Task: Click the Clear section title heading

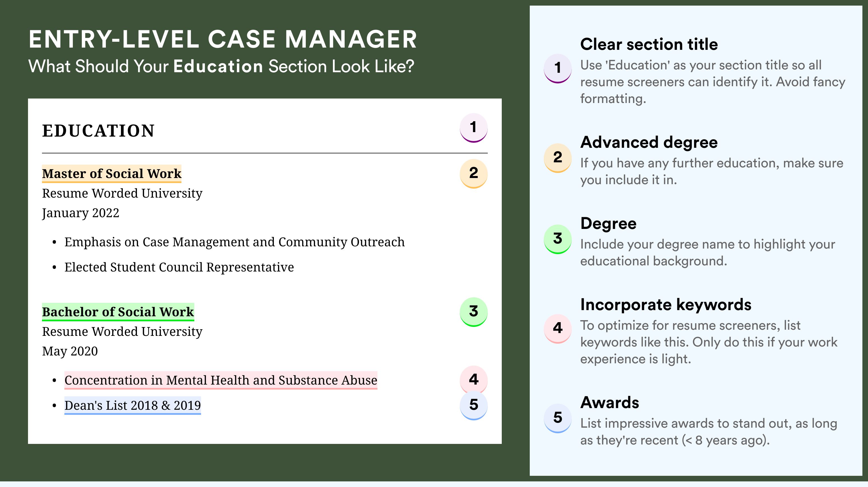Action: pos(649,45)
